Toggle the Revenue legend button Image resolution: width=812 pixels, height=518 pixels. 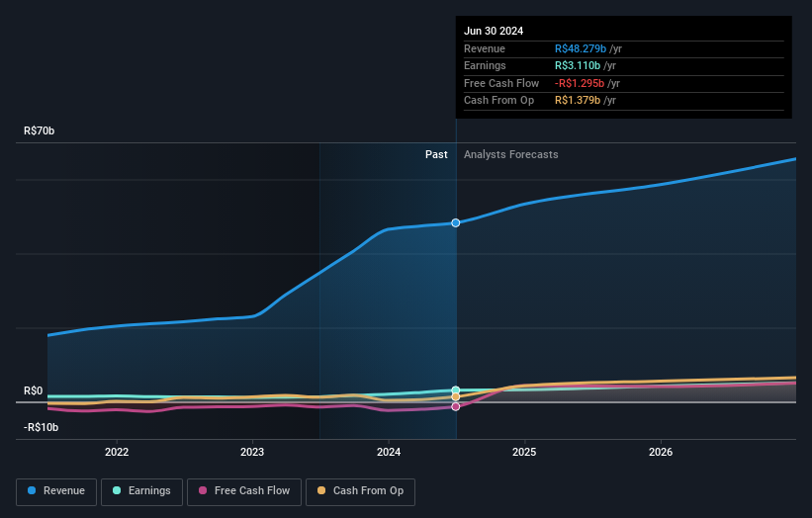click(x=56, y=491)
